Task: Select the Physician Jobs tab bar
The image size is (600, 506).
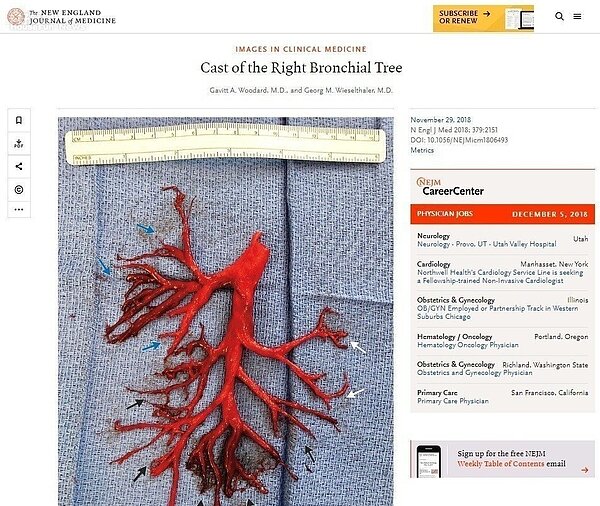Action: tap(502, 214)
